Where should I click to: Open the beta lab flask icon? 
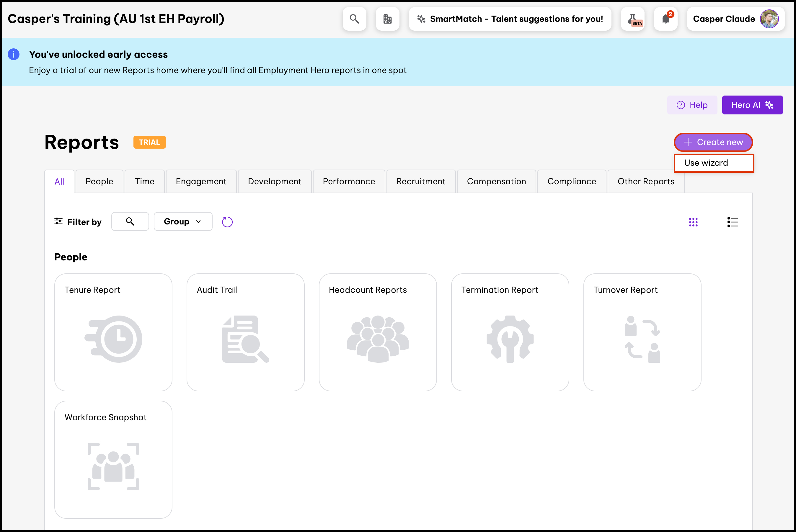coord(632,19)
